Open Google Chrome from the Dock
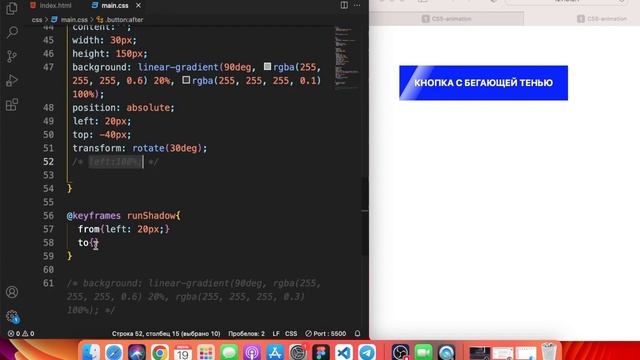This screenshot has height=360, width=640. click(x=160, y=352)
